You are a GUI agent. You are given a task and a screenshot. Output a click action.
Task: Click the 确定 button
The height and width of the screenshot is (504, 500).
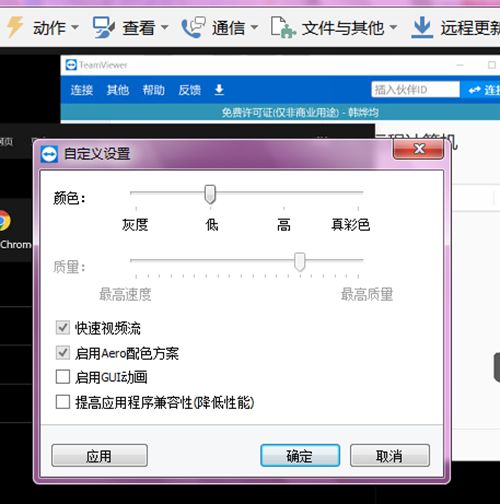[x=300, y=455]
